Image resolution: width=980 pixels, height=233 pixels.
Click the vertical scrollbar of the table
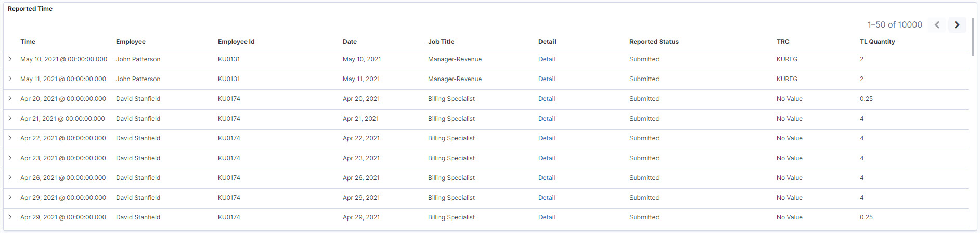coord(973,36)
